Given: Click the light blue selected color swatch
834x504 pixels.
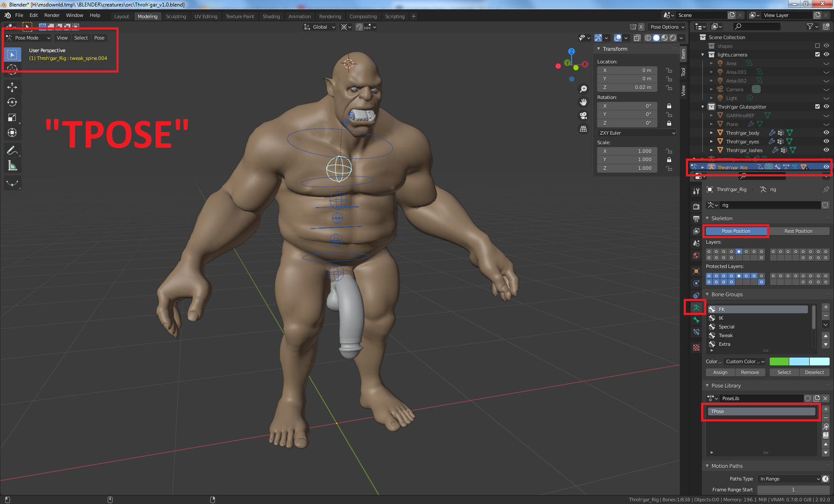Looking at the screenshot, I should point(799,362).
